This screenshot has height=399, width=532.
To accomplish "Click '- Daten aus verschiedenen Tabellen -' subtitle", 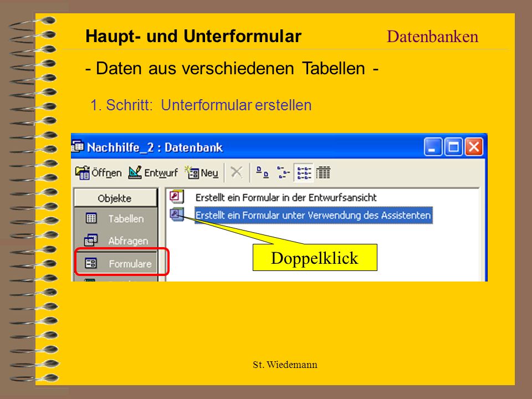I will [232, 68].
